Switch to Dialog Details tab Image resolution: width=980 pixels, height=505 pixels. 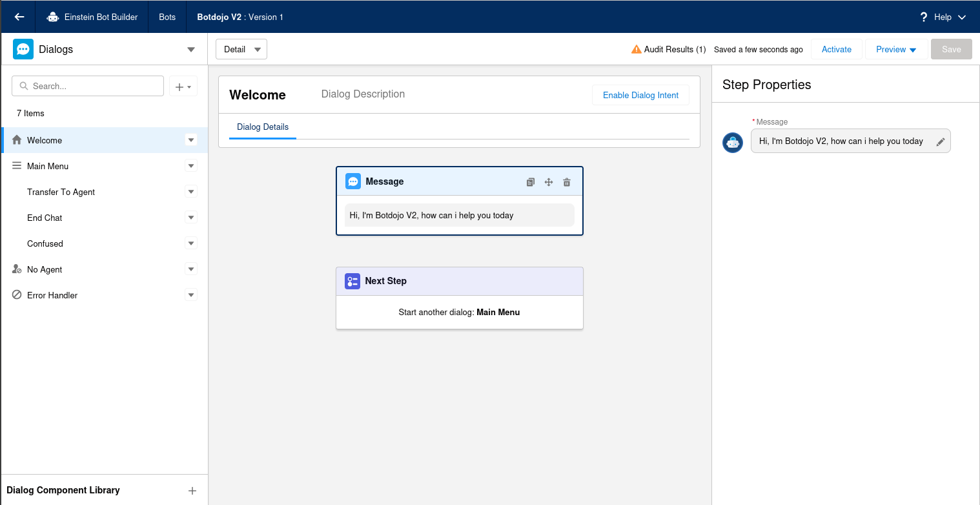pyautogui.click(x=263, y=127)
